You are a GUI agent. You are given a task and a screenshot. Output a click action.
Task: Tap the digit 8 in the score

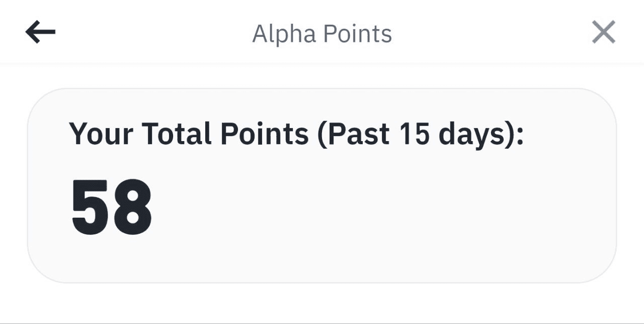tap(132, 208)
